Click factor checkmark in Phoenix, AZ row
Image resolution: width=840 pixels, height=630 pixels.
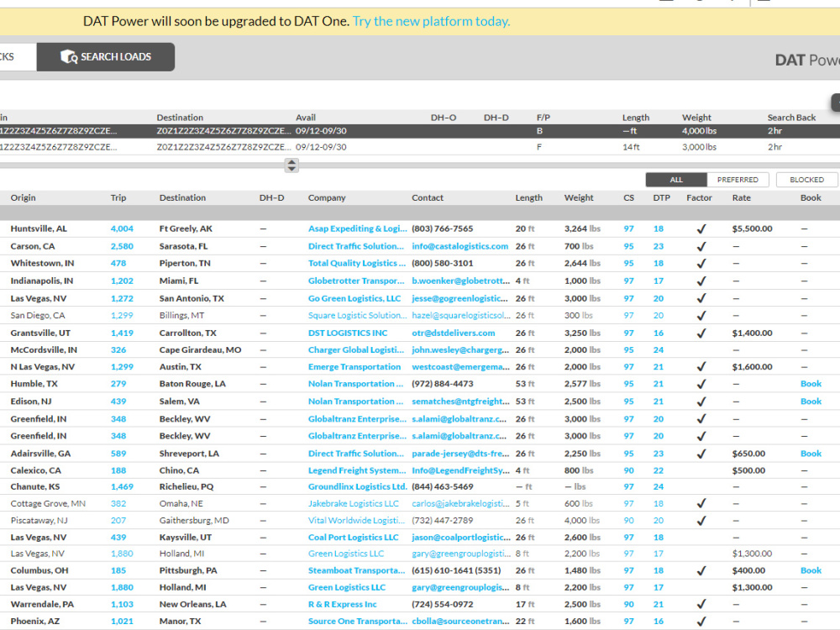tap(701, 622)
